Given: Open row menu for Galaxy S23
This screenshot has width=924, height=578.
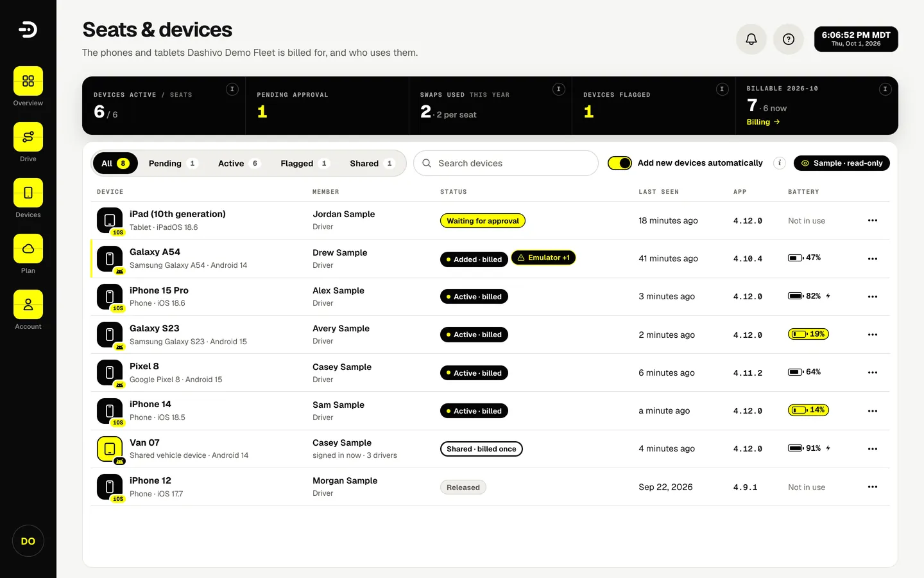Looking at the screenshot, I should 873,335.
